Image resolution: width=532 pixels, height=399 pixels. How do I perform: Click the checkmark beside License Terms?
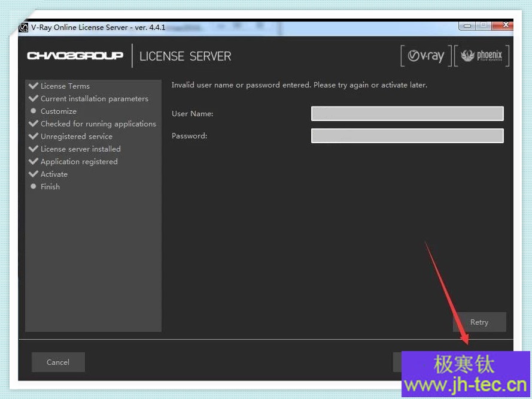click(34, 86)
